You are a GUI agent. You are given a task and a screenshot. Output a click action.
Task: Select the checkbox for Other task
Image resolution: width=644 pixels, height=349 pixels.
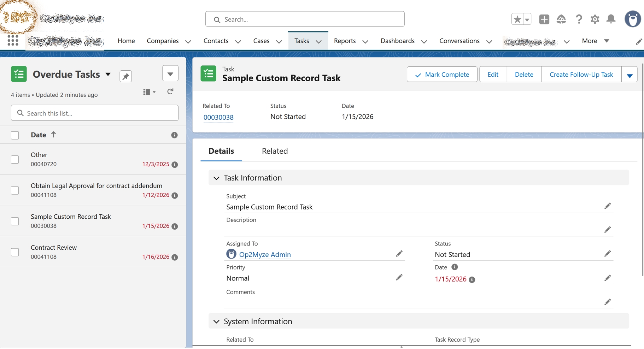[x=15, y=160]
